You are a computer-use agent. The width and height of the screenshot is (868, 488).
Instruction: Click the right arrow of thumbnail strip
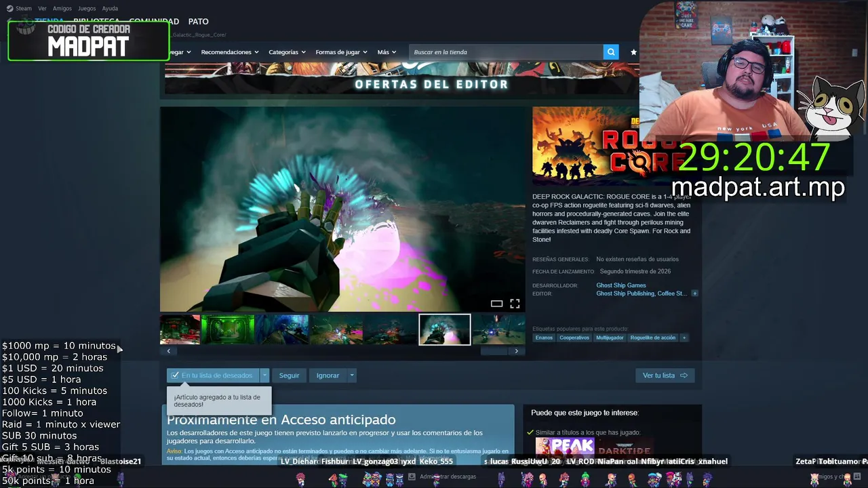[x=517, y=351]
